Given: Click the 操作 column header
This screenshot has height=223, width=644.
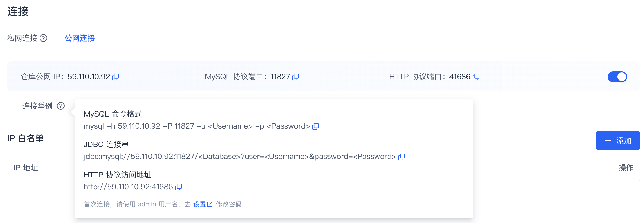Looking at the screenshot, I should [x=626, y=168].
